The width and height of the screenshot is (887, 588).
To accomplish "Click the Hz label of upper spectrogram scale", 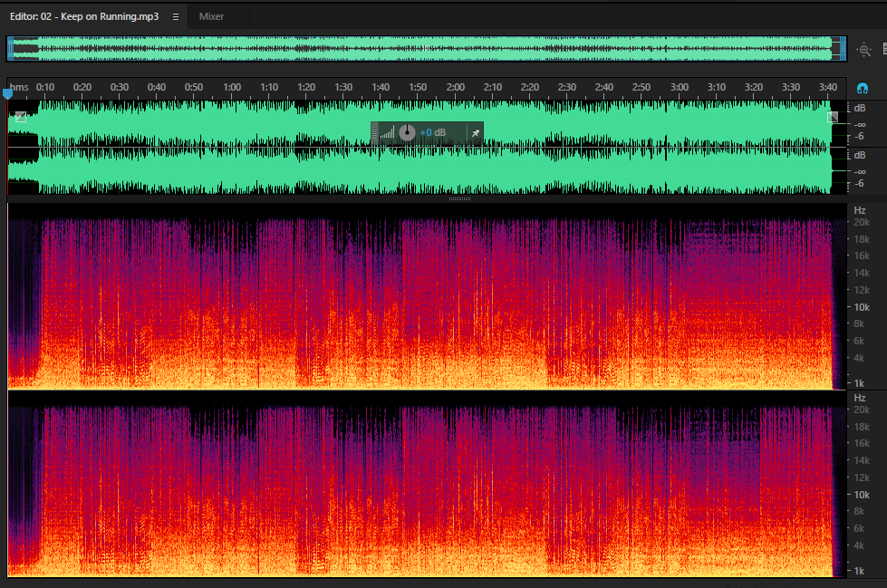I will pos(860,210).
